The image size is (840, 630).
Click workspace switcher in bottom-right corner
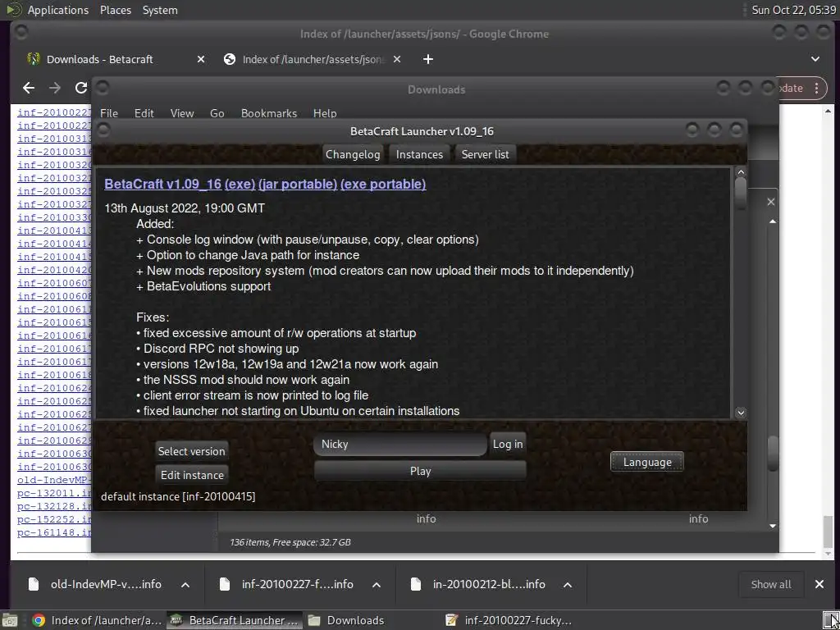coord(831,620)
